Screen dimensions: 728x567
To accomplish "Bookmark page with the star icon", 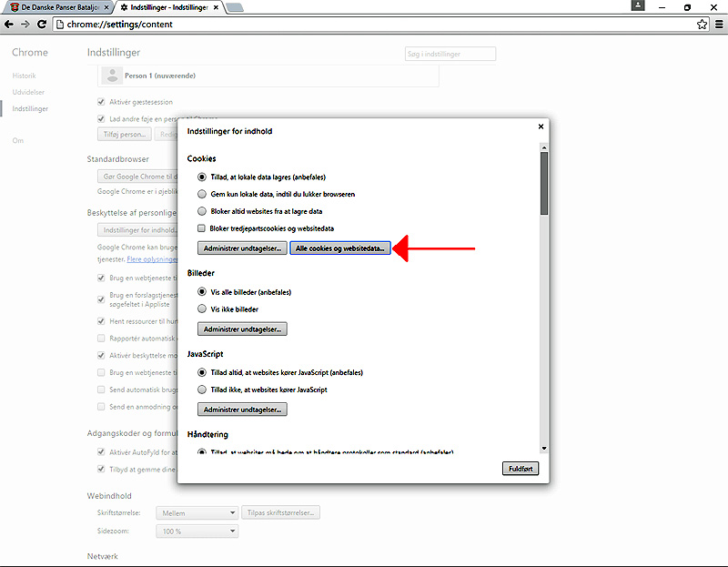I will coord(702,25).
